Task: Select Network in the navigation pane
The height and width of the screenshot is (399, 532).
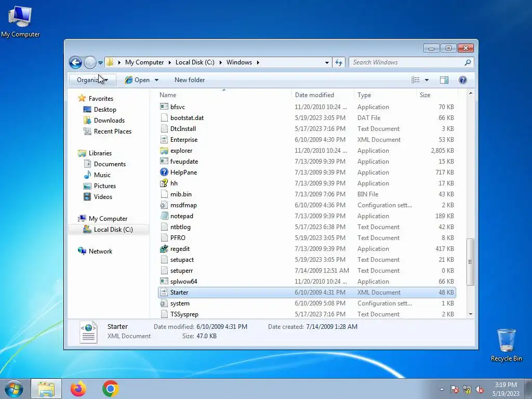Action: [100, 251]
